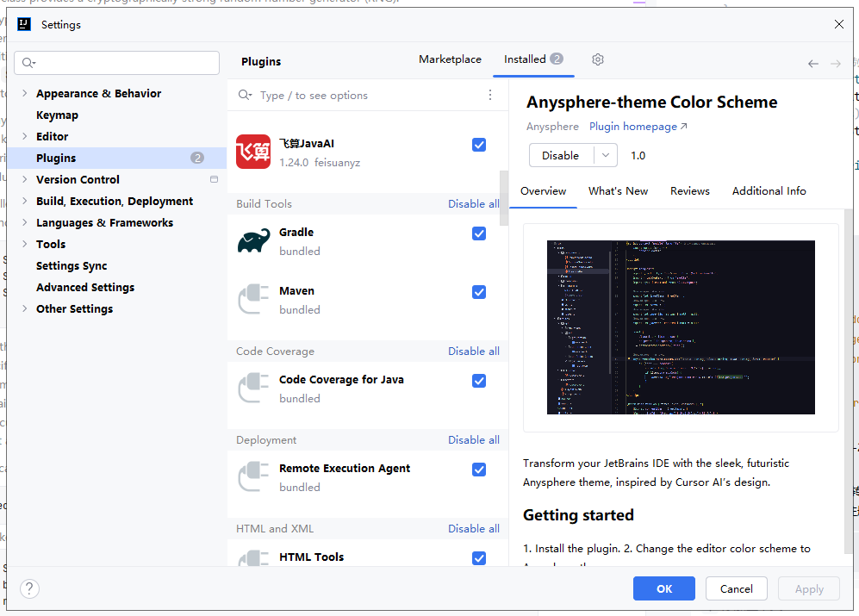Click the Installed tab update count badge
The width and height of the screenshot is (859, 616).
tap(557, 59)
